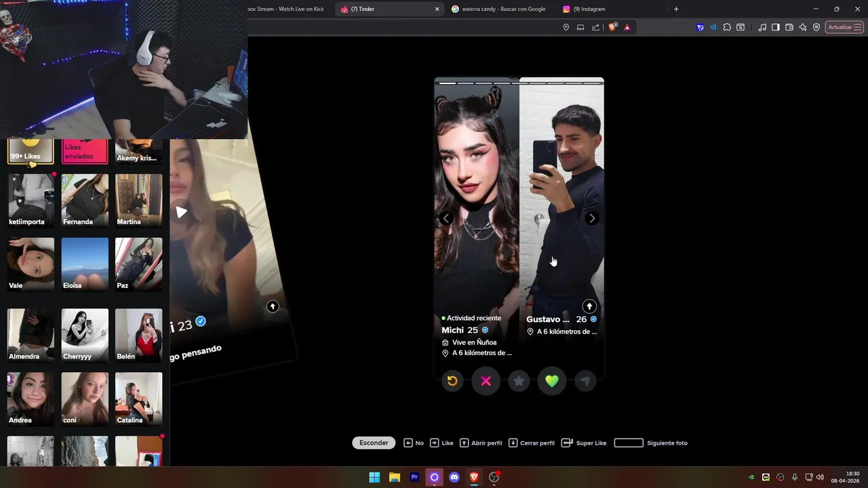
Task: Open match Fernanda
Action: click(85, 201)
